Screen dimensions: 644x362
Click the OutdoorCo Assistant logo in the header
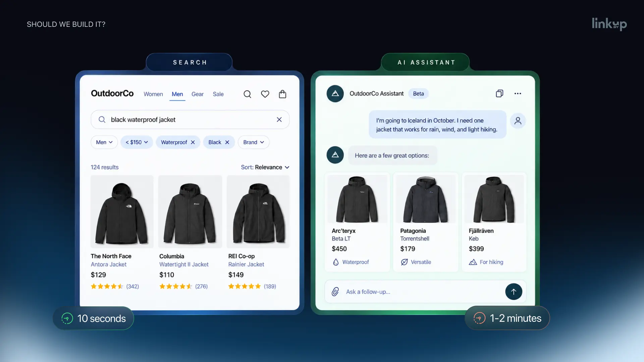[335, 94]
